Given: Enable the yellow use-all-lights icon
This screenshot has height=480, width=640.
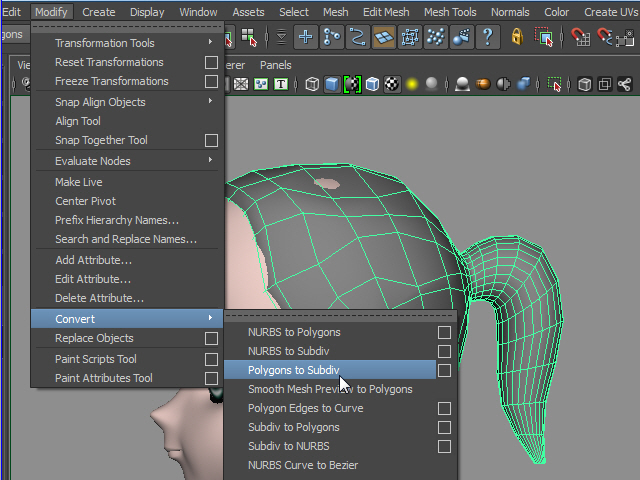Looking at the screenshot, I should pos(411,84).
